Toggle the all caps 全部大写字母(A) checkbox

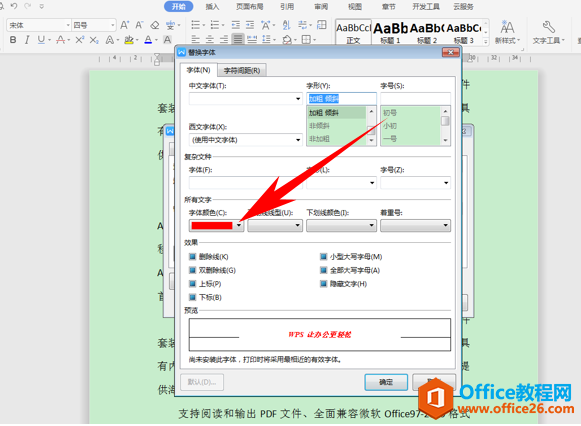pyautogui.click(x=323, y=270)
